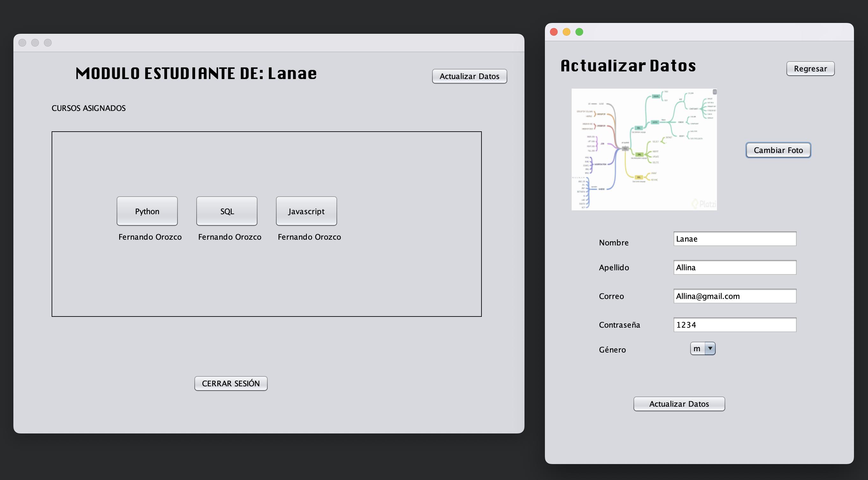Image resolution: width=868 pixels, height=480 pixels.
Task: Click the Regresar button
Action: [x=810, y=69]
